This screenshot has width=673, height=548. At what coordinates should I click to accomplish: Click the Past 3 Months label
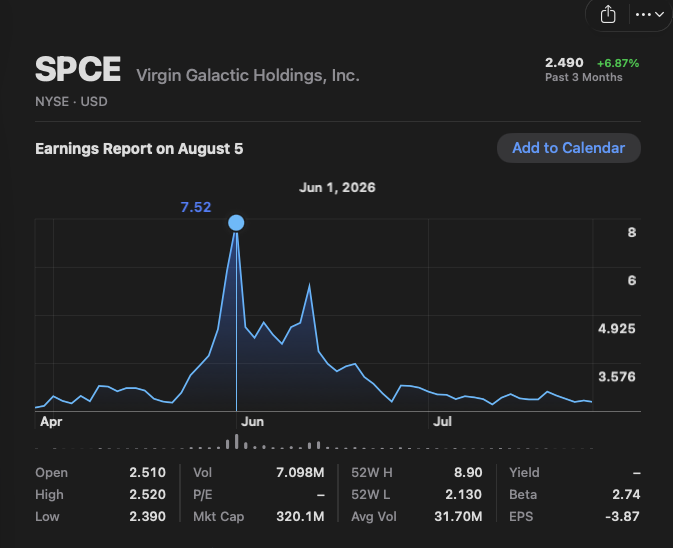584,77
